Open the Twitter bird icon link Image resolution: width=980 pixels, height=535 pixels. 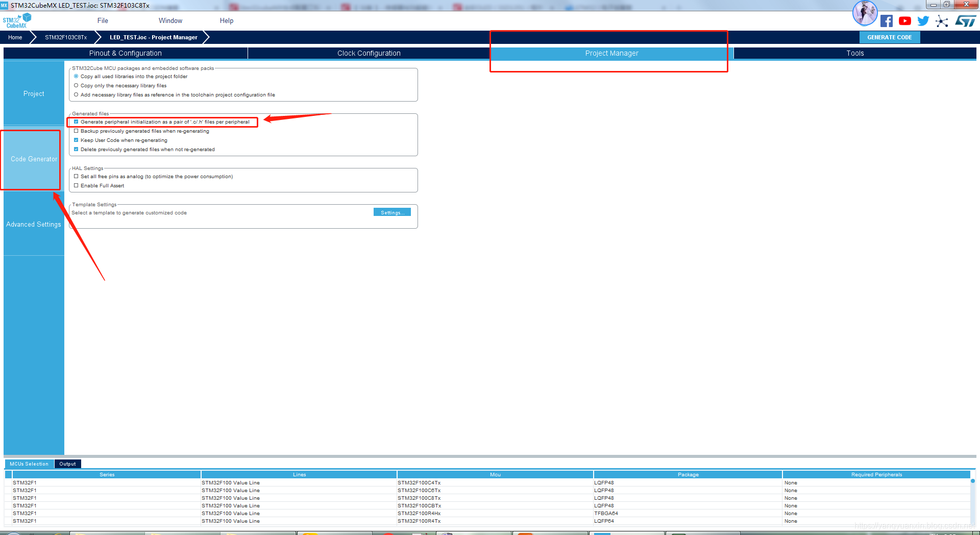click(x=923, y=21)
